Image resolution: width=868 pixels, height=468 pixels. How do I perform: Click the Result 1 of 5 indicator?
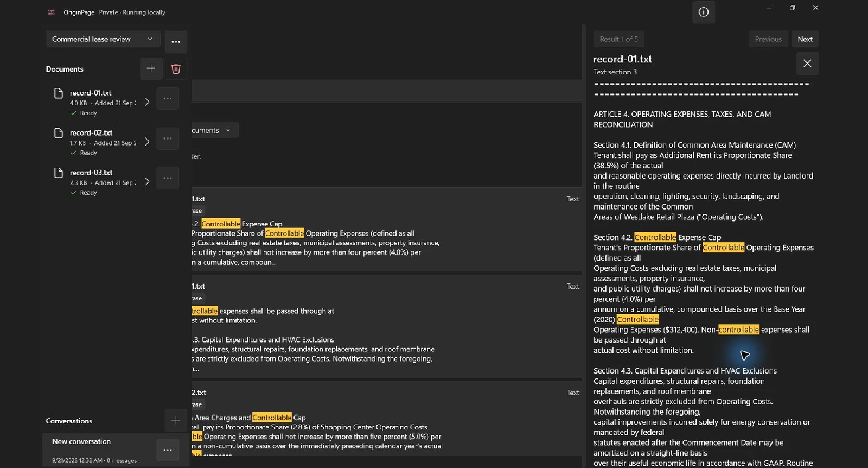[x=618, y=39]
